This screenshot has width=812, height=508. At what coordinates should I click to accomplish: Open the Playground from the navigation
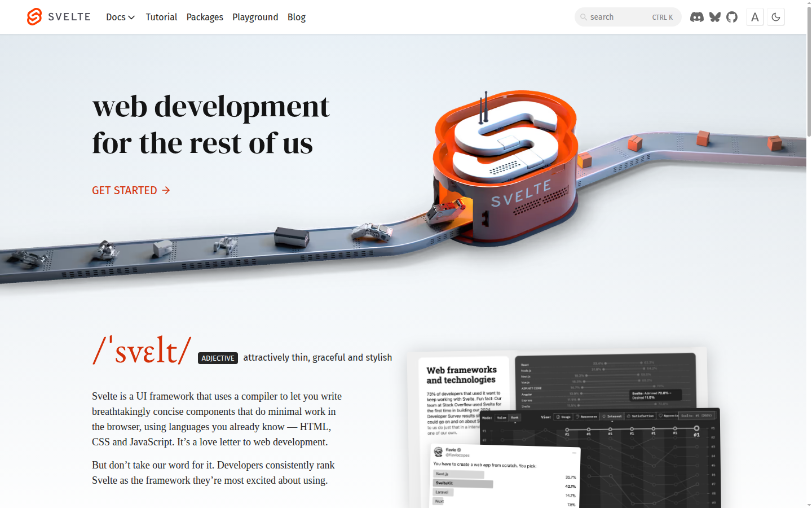tap(255, 17)
